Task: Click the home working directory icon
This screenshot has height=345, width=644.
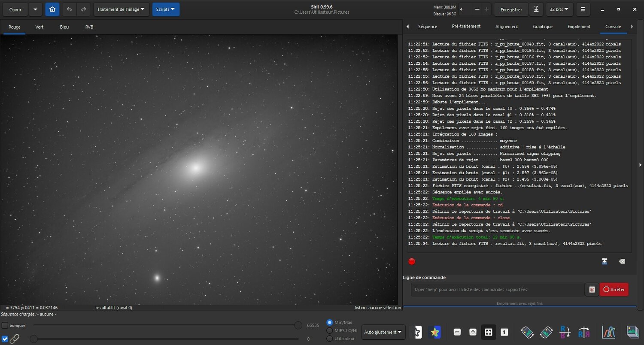Action: tap(52, 9)
